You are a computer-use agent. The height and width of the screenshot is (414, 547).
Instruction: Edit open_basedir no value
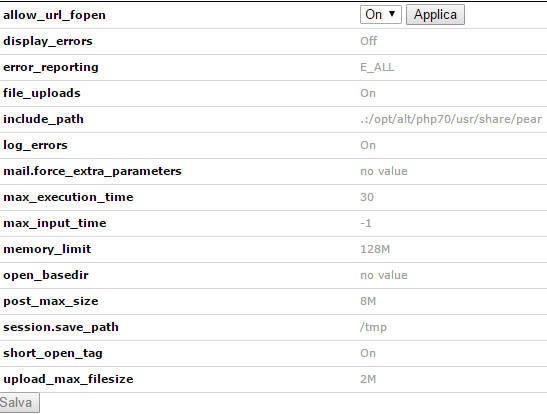384,275
